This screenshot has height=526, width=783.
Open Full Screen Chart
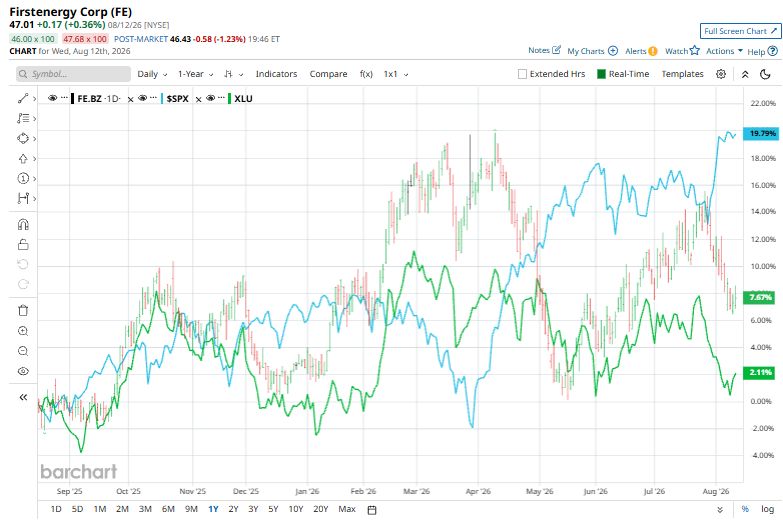[x=741, y=31]
